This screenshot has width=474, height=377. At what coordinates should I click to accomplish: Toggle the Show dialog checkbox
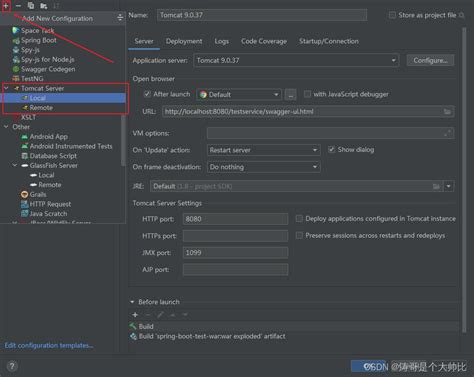331,149
